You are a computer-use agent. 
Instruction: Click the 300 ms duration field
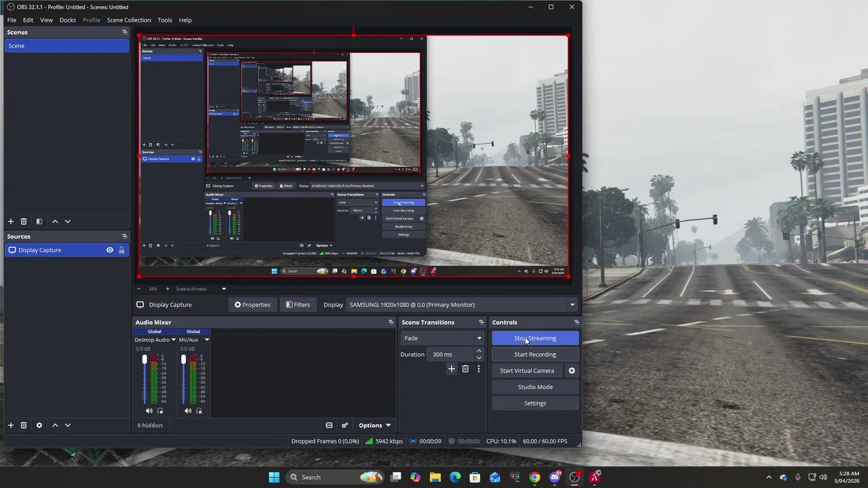tap(451, 354)
